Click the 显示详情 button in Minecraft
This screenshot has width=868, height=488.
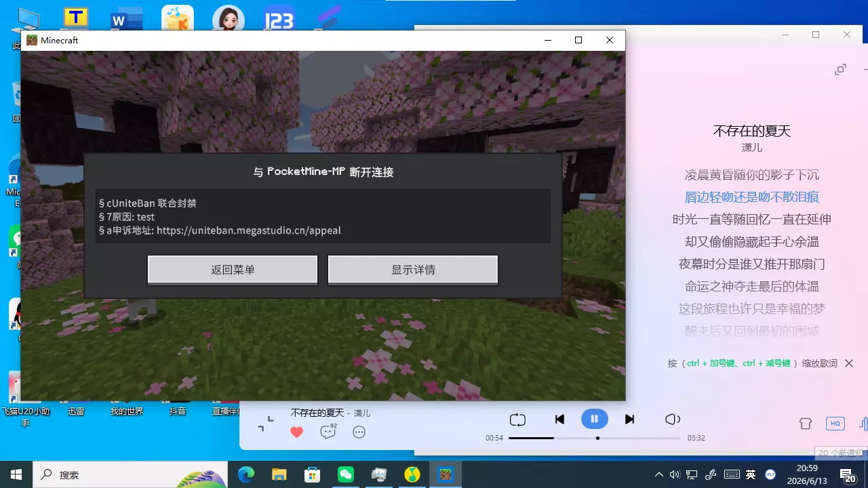pos(413,270)
